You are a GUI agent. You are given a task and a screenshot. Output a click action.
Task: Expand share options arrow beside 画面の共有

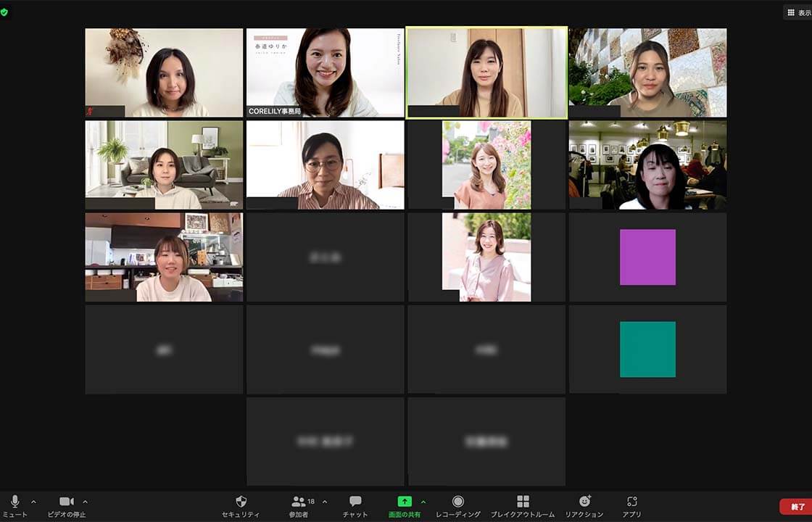click(x=423, y=502)
